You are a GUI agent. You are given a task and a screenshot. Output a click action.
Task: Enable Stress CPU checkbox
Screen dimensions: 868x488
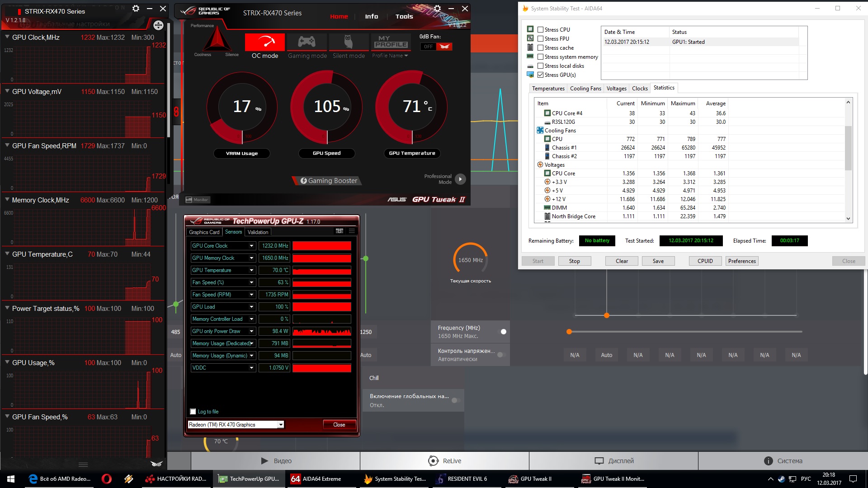coord(540,30)
